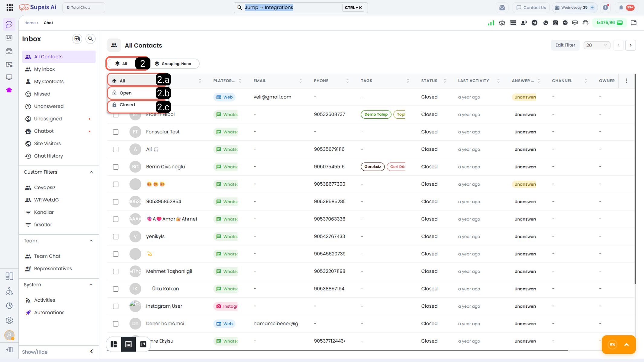This screenshot has width=644, height=362.
Task: Switch to the kanban board view icon
Action: (143, 344)
